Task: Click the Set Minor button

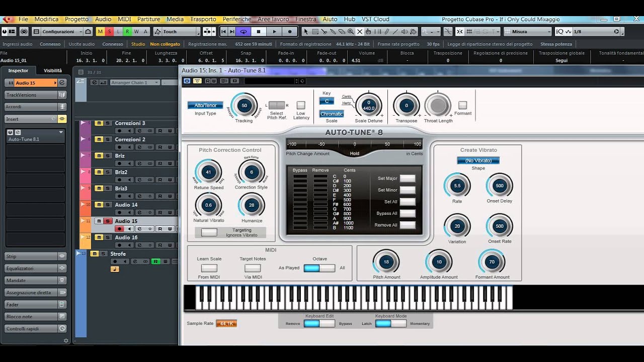Action: tap(408, 190)
